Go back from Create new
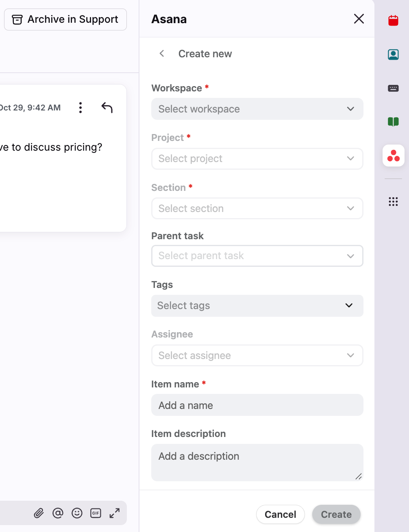Screen dimensions: 409x532 click(162, 54)
